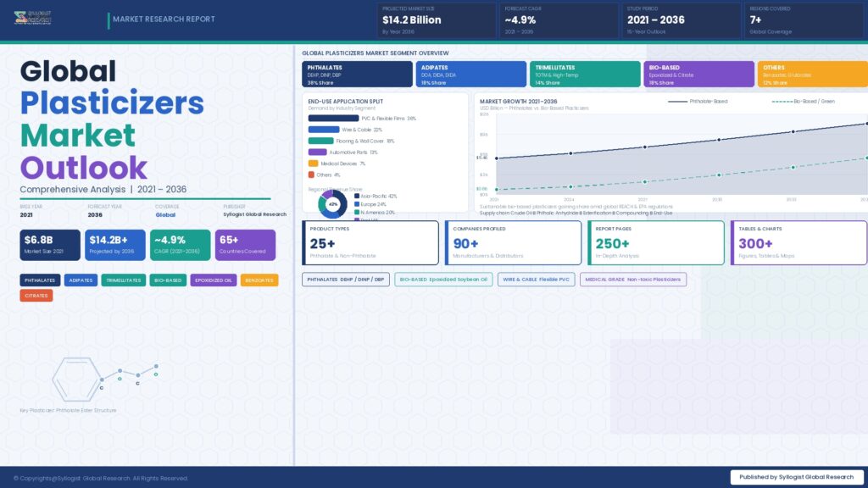Click the Bio-Based / Green legend line
The width and height of the screenshot is (868, 488).
pos(782,101)
